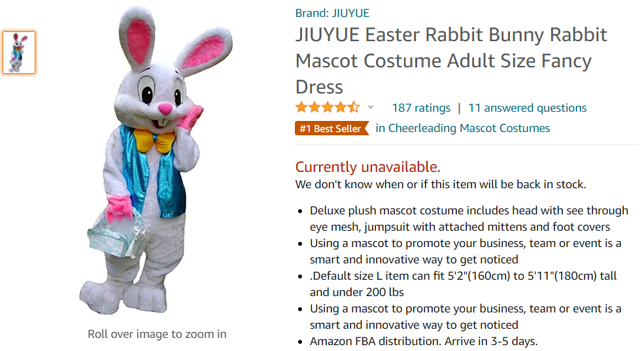Click the middle third star of rating
This screenshot has height=351, width=644.
[x=328, y=107]
